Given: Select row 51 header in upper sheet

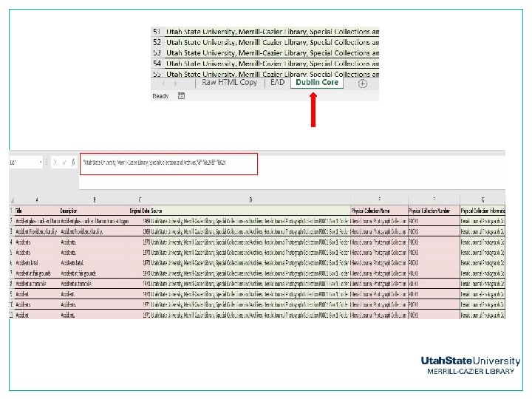Looking at the screenshot, I should [x=157, y=32].
